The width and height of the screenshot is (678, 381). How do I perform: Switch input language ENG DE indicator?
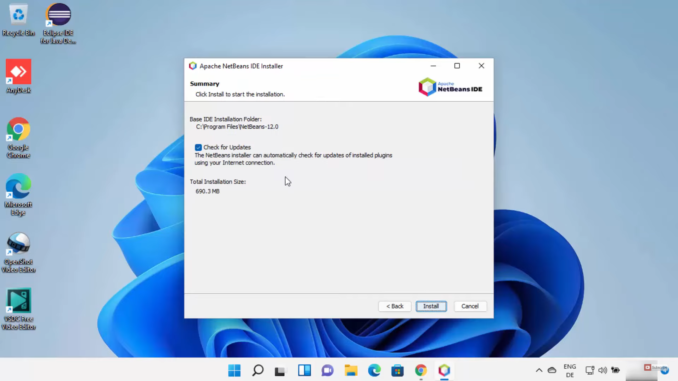click(x=570, y=371)
